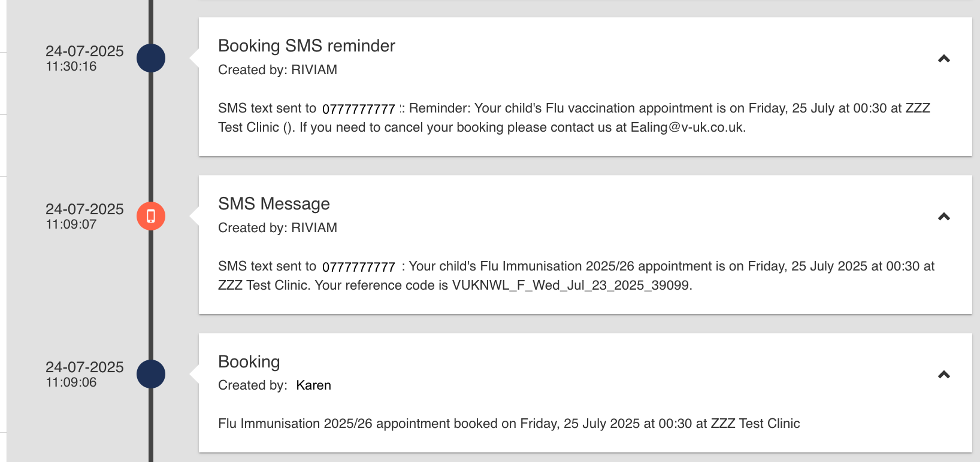Click the SMS Message card title
Viewport: 980px width, 462px height.
coord(274,204)
